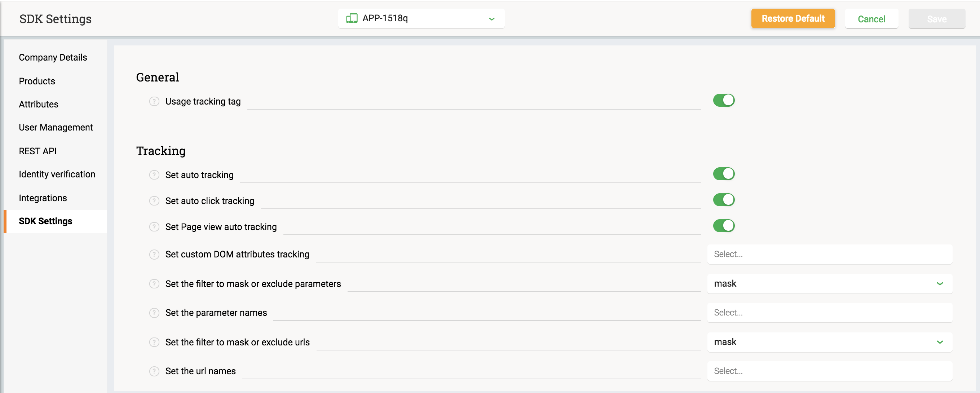Click the 'General' section heading
Screen dimensions: 980x393
pos(158,77)
